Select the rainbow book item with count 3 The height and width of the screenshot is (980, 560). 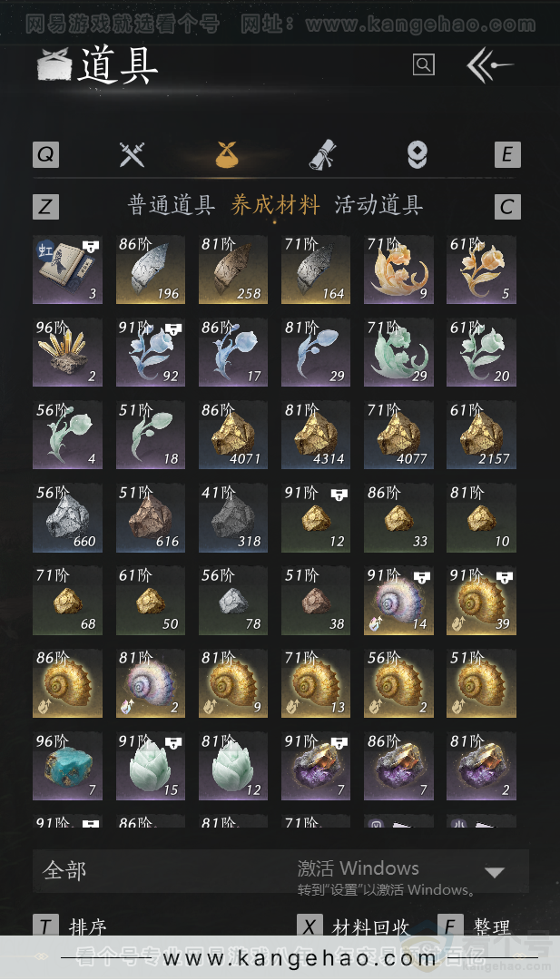pos(67,269)
